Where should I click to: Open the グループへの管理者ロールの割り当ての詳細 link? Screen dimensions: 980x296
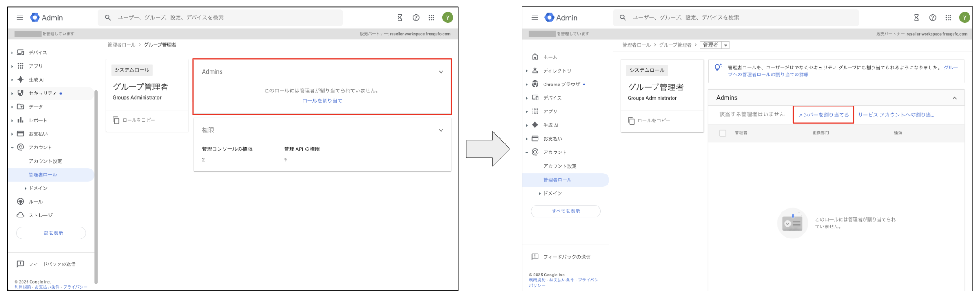coord(768,74)
